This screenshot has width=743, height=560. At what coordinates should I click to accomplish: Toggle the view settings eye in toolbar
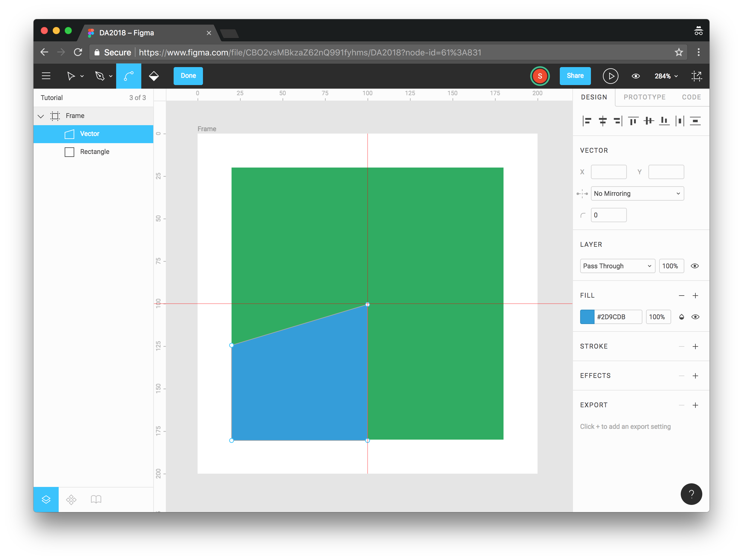pyautogui.click(x=636, y=76)
